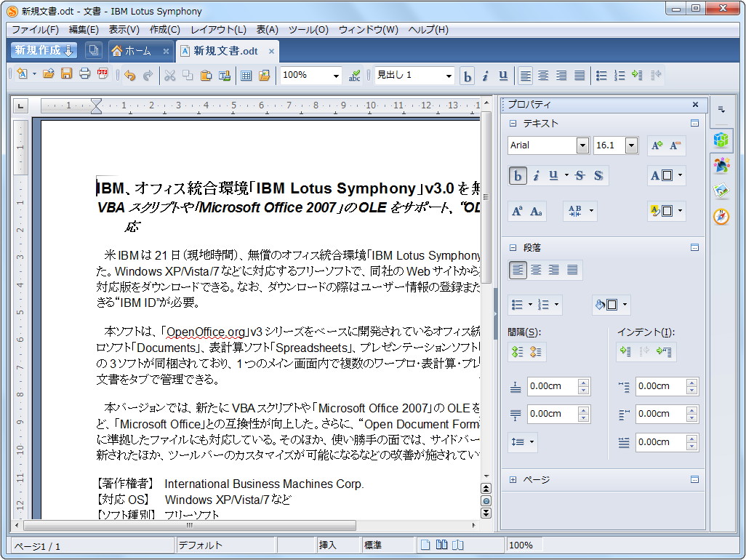This screenshot has width=746, height=560.
Task: Close the プロパティ panel
Action: tap(695, 104)
